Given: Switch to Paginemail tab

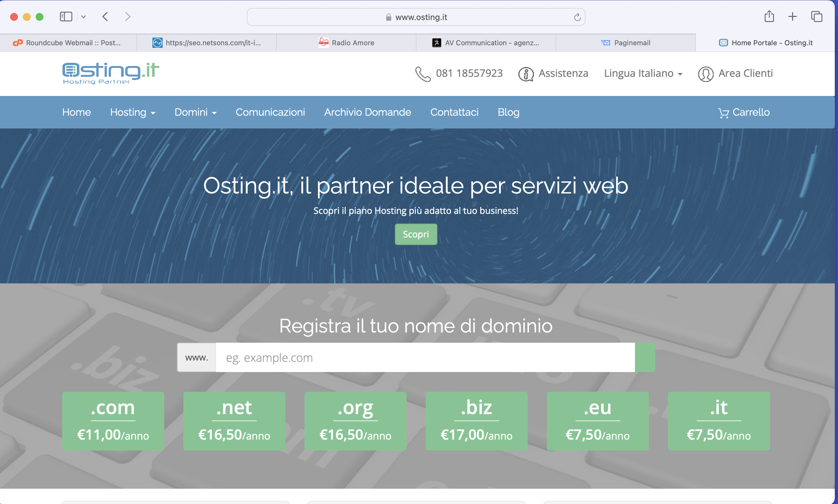Looking at the screenshot, I should [625, 43].
